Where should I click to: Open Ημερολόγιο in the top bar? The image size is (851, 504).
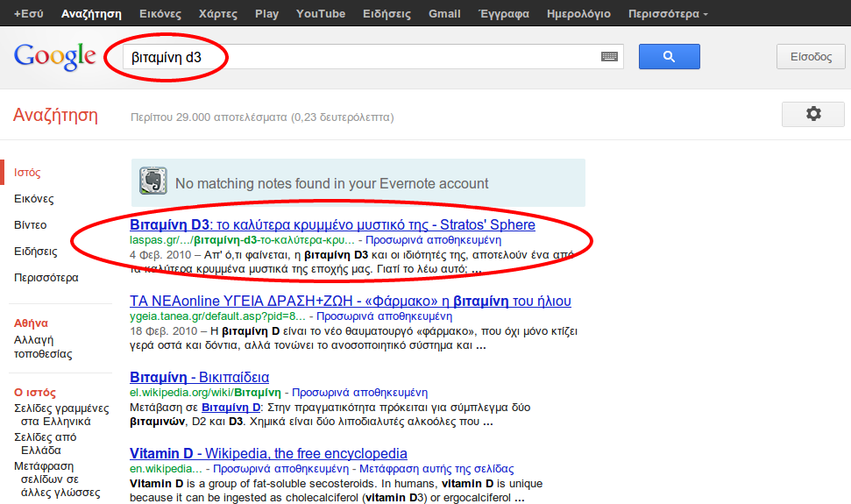coord(578,13)
